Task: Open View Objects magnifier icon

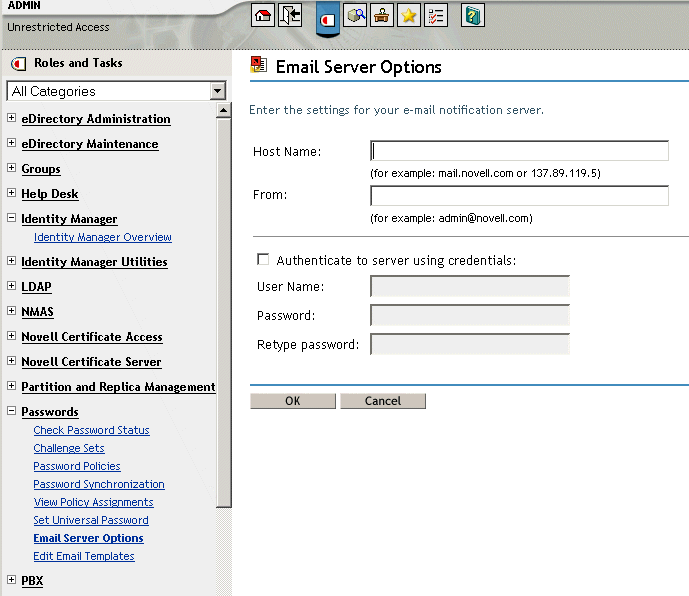Action: [355, 15]
